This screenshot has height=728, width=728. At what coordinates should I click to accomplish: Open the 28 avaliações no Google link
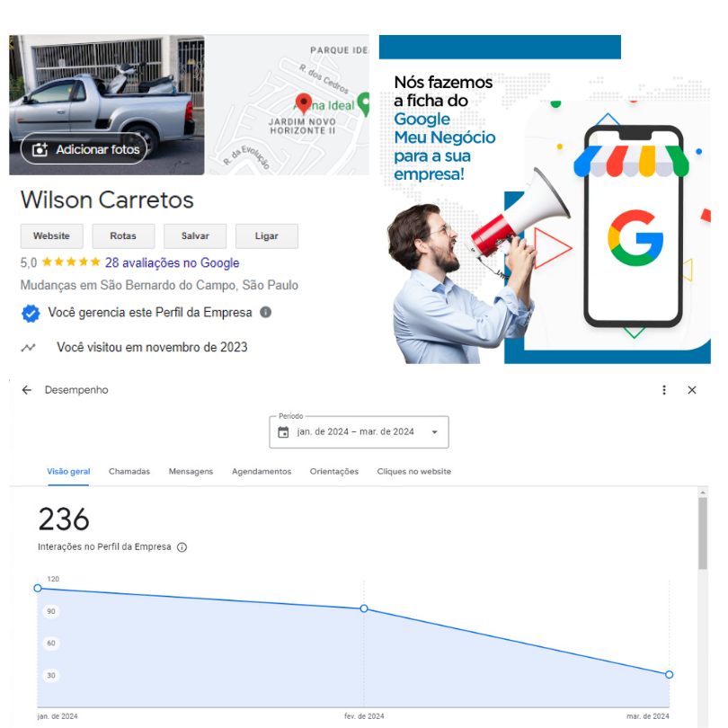click(173, 262)
